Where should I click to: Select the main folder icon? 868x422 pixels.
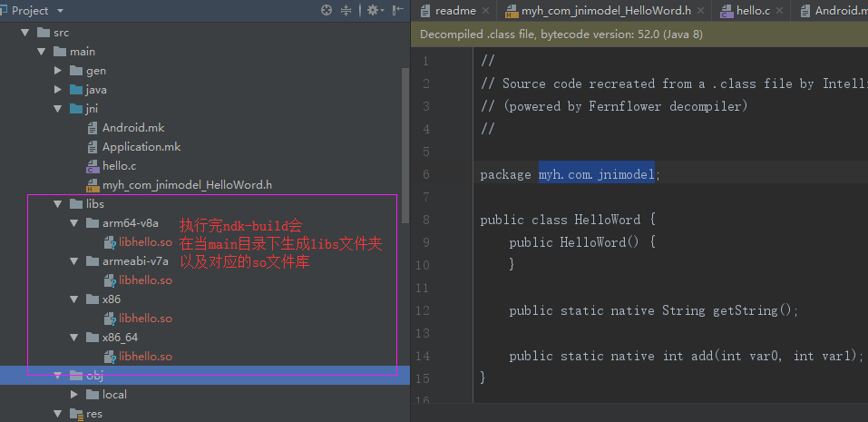pyautogui.click(x=60, y=51)
